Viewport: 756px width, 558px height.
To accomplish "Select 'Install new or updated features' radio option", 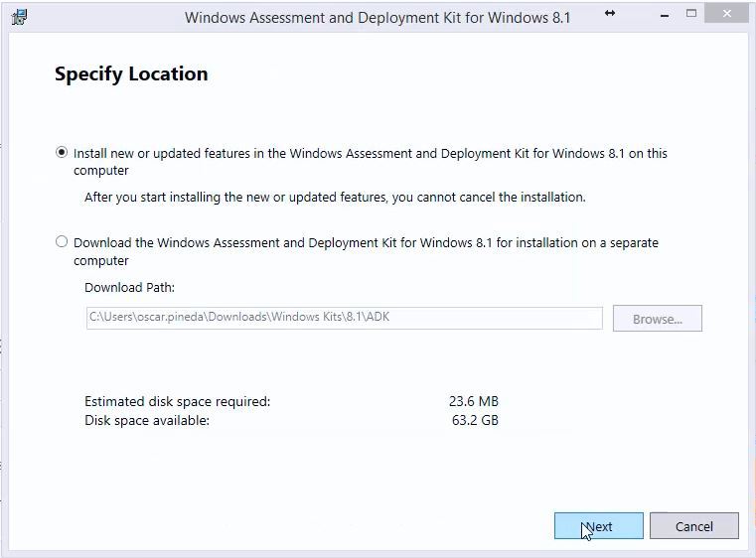I will [62, 153].
